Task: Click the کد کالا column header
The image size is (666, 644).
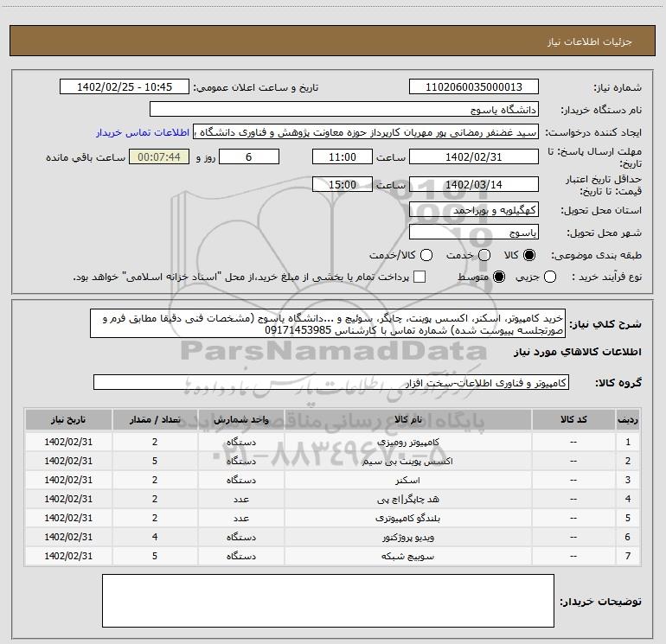Action: pyautogui.click(x=573, y=419)
